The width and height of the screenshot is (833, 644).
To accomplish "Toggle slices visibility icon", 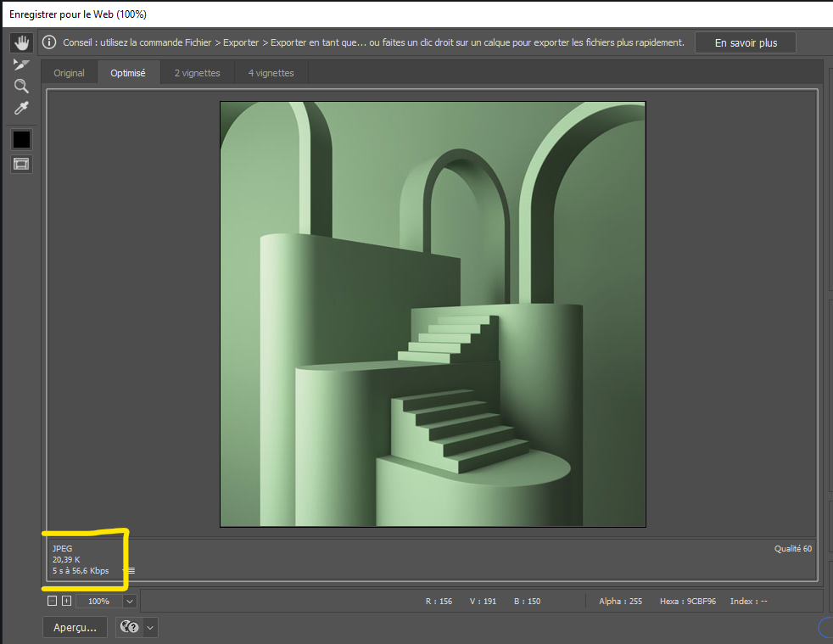I will [x=21, y=164].
